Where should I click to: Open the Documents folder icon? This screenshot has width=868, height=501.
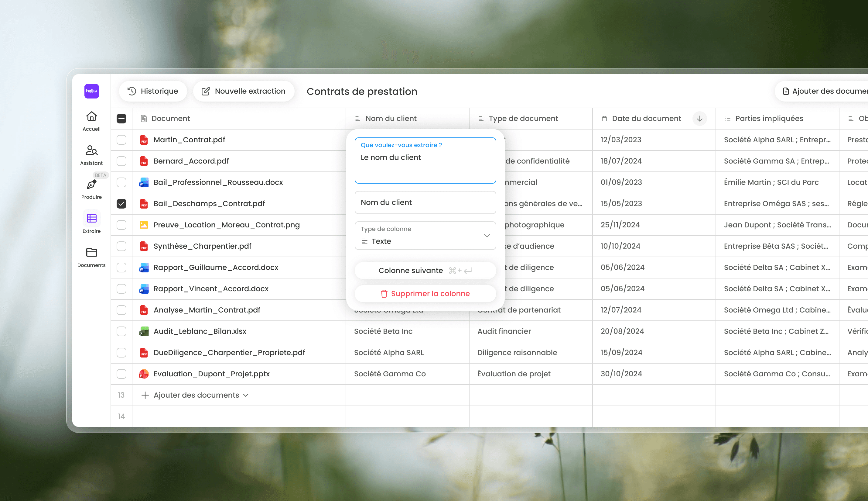(91, 253)
